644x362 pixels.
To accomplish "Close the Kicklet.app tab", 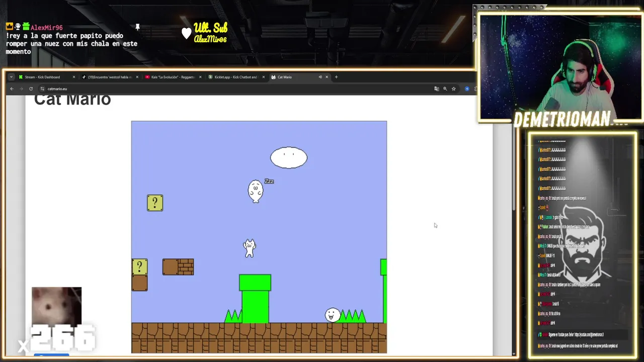I will pyautogui.click(x=264, y=77).
